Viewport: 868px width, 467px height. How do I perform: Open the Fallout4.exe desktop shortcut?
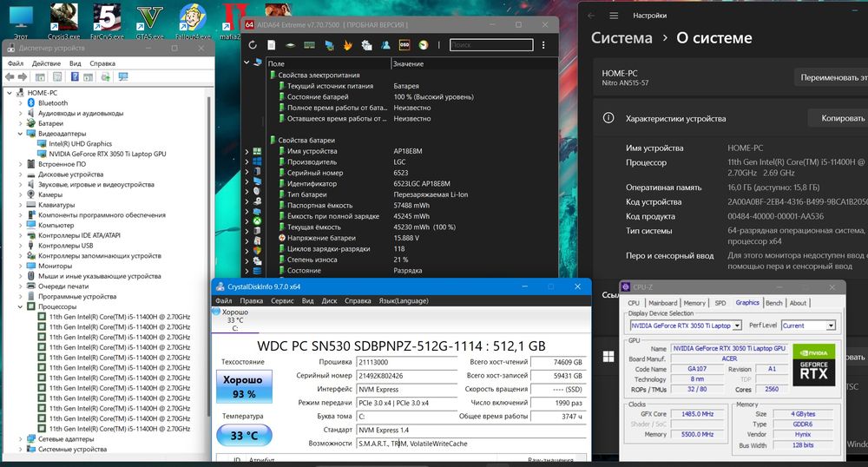coord(194,21)
